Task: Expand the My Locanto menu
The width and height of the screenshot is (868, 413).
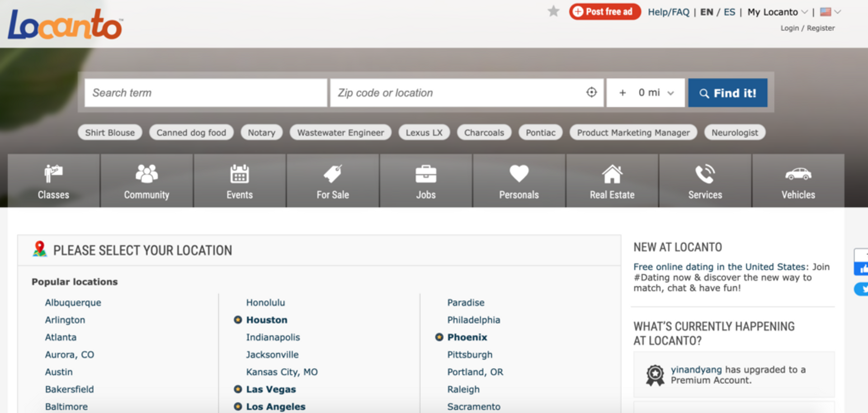Action: [x=777, y=12]
